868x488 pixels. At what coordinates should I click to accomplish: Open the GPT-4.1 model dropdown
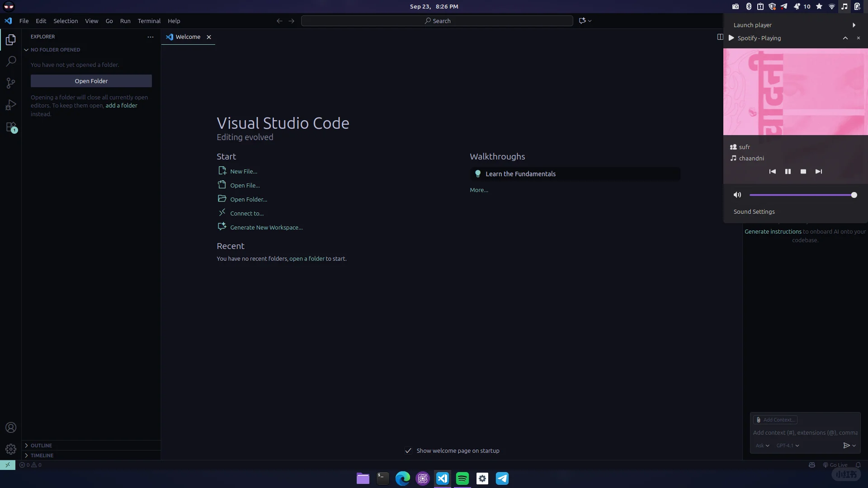(x=788, y=446)
